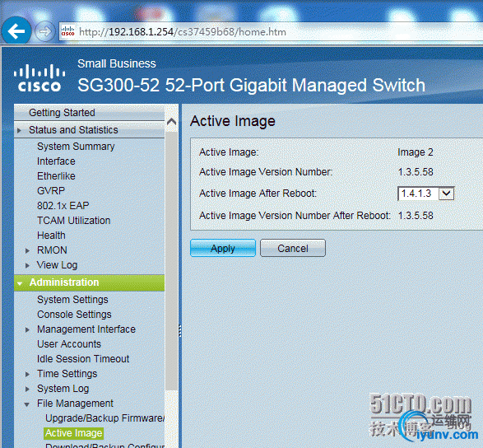This screenshot has width=483, height=448.
Task: Click the sidebar splitter handle
Action: pyautogui.click(x=180, y=330)
